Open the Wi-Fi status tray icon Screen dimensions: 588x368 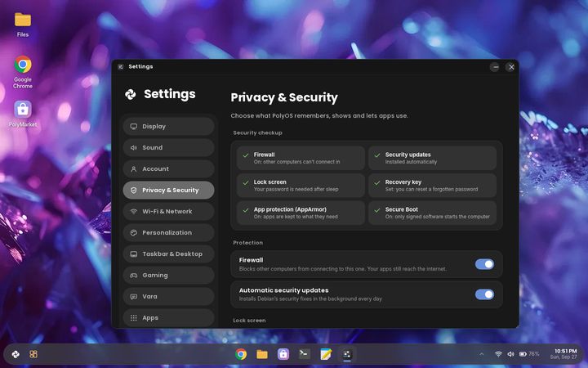(x=498, y=354)
